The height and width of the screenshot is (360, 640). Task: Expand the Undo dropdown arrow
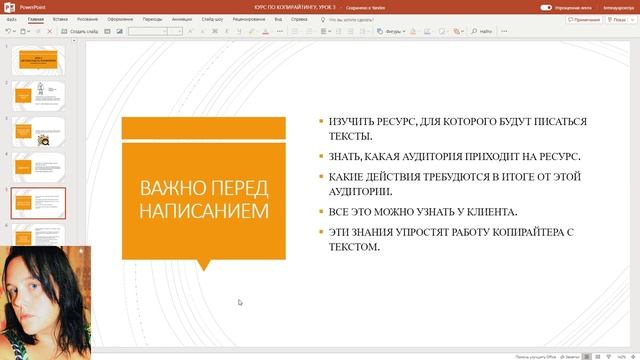(x=14, y=31)
